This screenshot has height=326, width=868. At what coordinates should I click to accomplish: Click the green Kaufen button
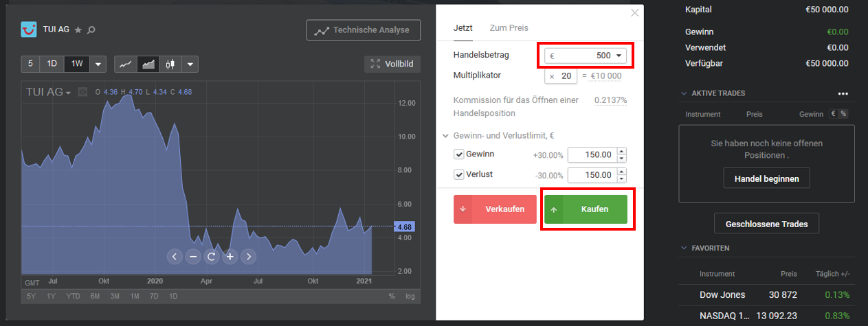click(x=586, y=209)
